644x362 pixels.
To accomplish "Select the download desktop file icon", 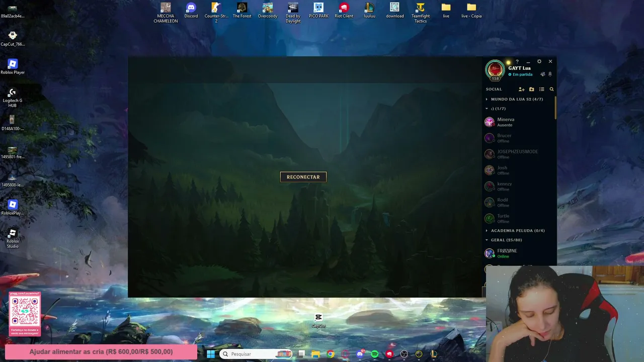I will tap(395, 11).
